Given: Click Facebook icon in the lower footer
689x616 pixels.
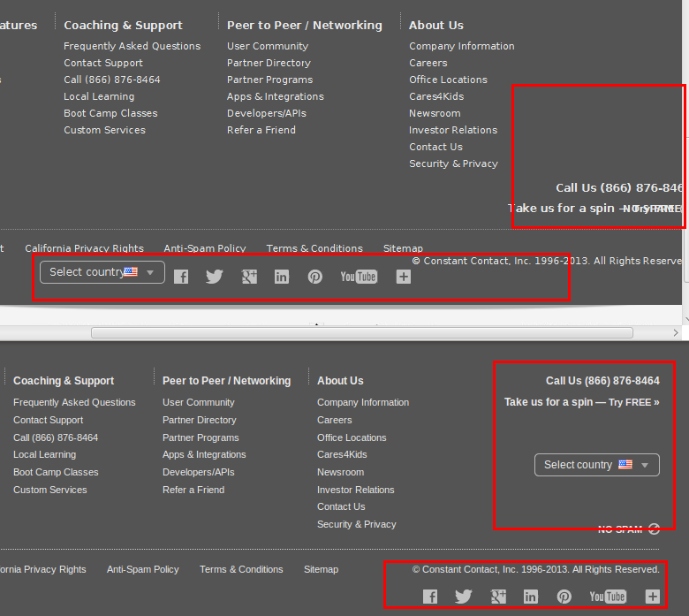Looking at the screenshot, I should [430, 597].
